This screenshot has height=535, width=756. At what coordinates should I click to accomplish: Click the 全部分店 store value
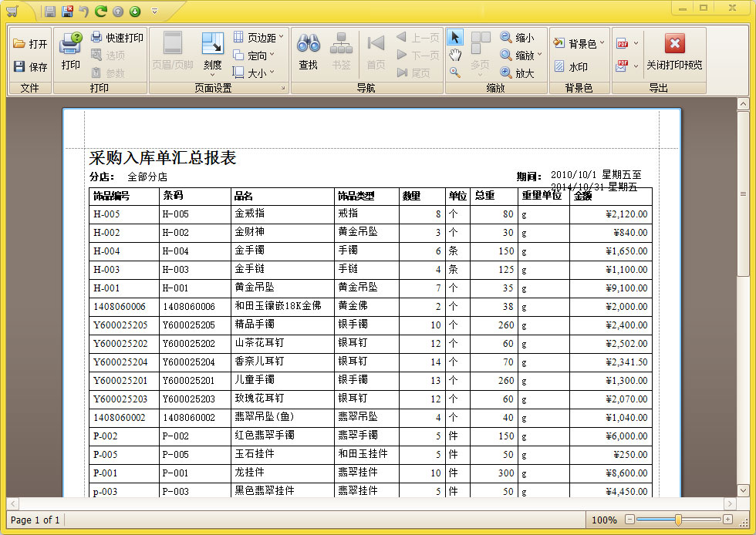(x=147, y=177)
